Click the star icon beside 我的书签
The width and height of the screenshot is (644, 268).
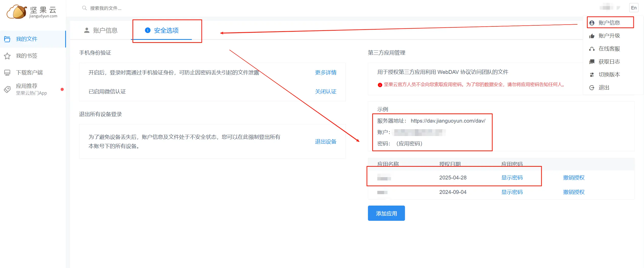[x=7, y=56]
